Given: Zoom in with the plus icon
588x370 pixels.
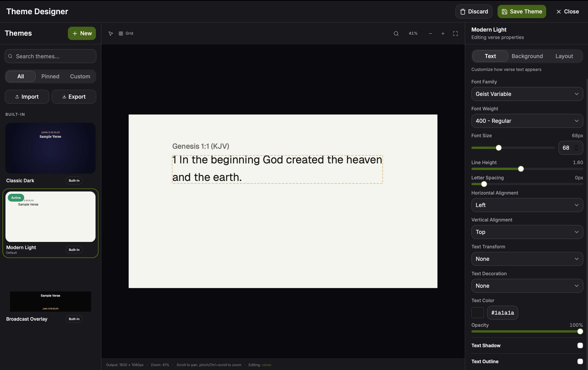Looking at the screenshot, I should click(443, 34).
